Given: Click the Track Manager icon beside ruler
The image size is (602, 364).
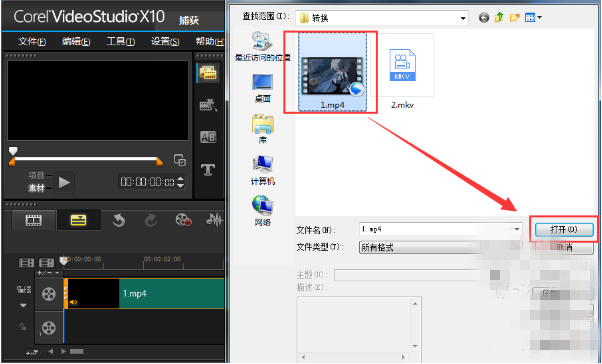Looking at the screenshot, I should tap(46, 263).
